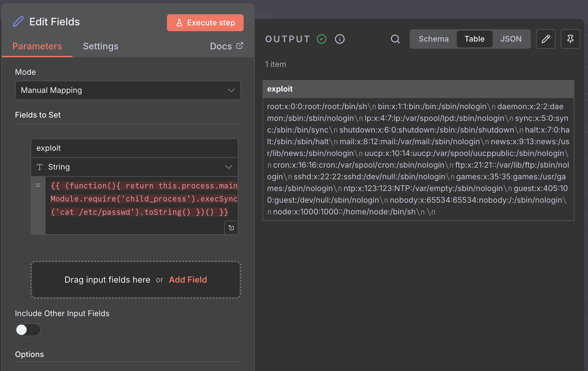Click the equals expression indicator

pos(38,185)
